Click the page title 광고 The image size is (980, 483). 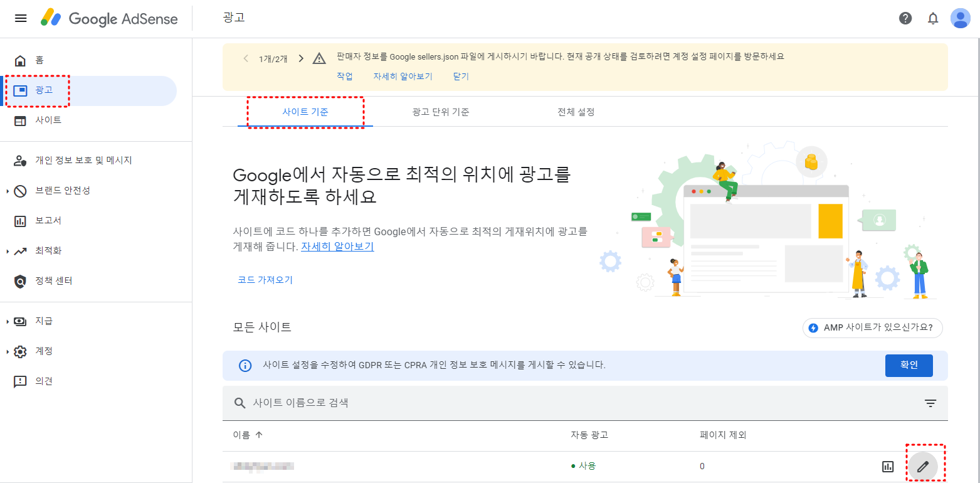click(x=234, y=18)
